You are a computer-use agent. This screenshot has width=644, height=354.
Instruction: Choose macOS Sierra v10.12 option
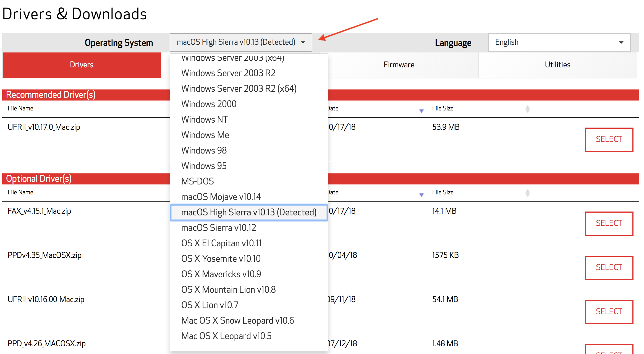click(249, 228)
